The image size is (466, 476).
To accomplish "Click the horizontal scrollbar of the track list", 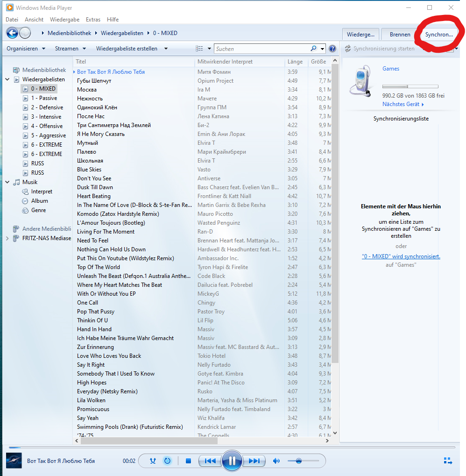I will click(x=148, y=441).
